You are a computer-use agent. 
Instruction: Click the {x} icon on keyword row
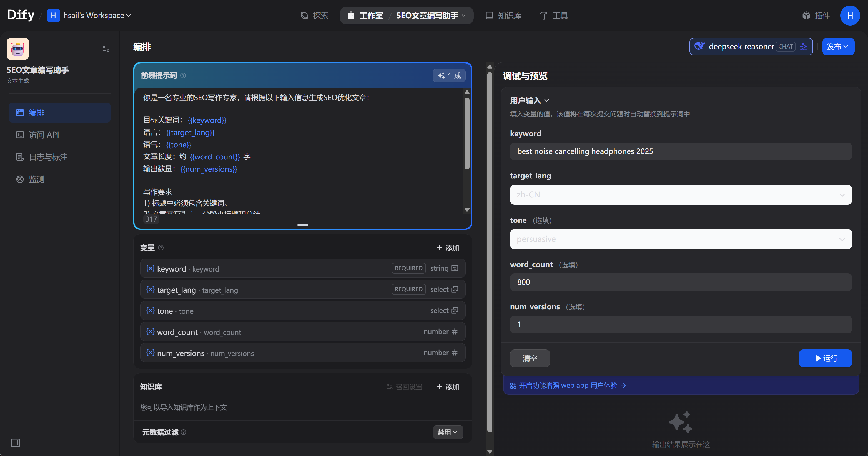150,268
